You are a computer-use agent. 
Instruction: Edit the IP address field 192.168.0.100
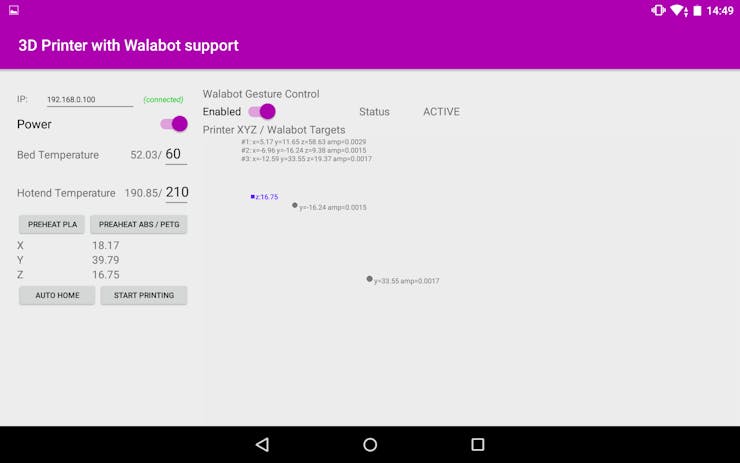(90, 100)
